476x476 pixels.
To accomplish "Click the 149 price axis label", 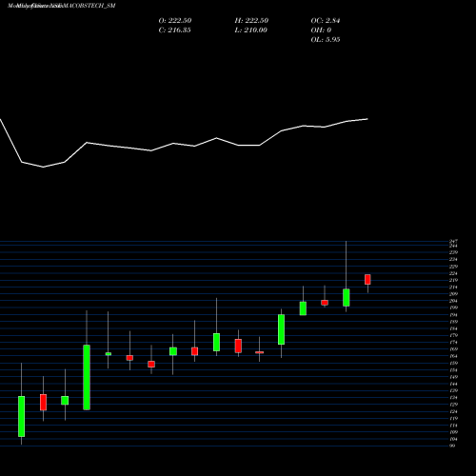I will point(453,377).
